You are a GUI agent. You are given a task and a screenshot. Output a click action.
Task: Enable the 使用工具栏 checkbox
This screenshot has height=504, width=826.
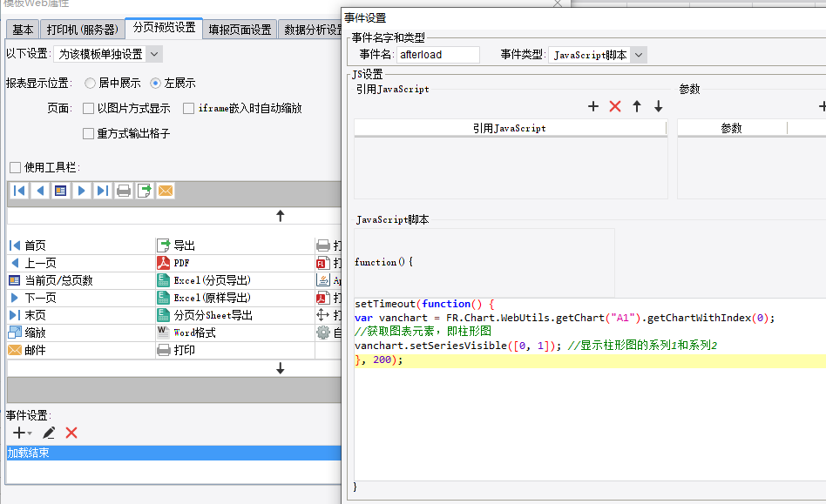(x=16, y=167)
